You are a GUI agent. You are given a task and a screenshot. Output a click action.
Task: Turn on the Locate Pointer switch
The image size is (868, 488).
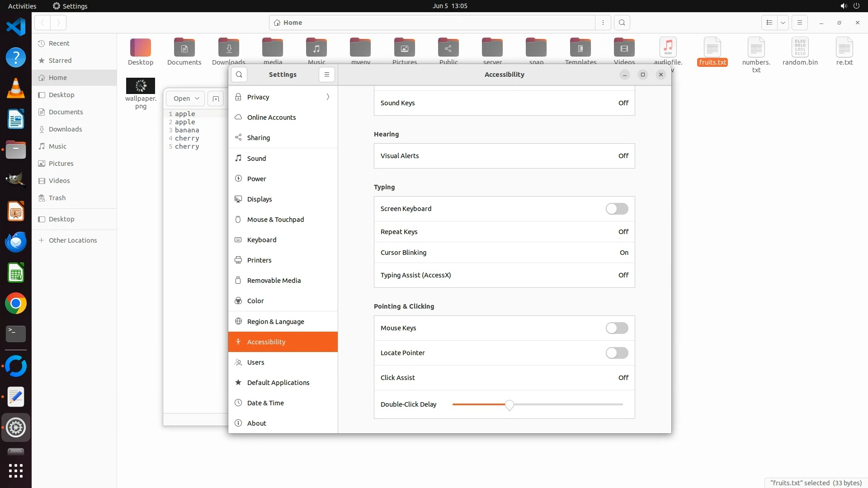(x=617, y=353)
